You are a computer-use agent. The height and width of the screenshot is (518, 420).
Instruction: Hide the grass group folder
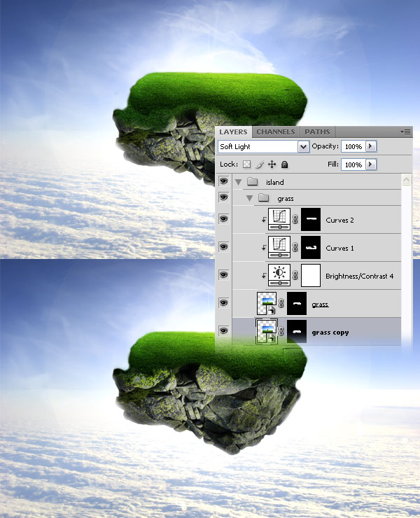[x=224, y=197]
